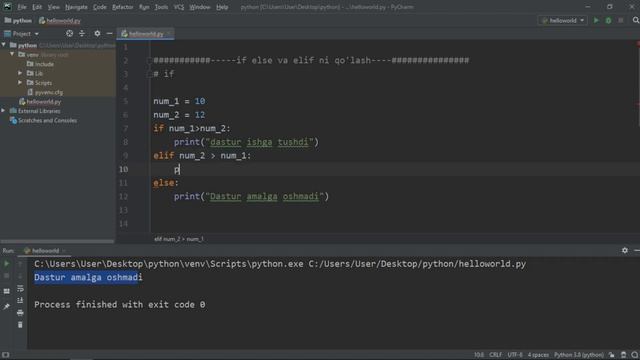Image resolution: width=640 pixels, height=360 pixels.
Task: Toggle tool window bars icon in status bar
Action: pyautogui.click(x=5, y=355)
